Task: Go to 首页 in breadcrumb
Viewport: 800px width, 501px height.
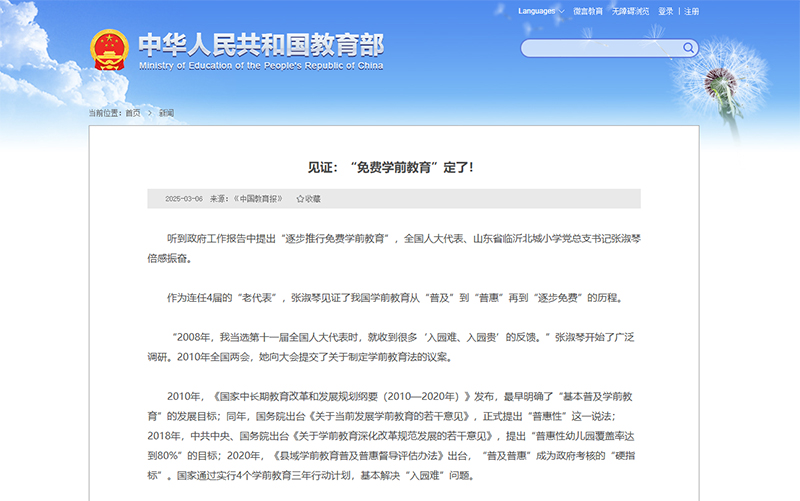Action: [x=133, y=113]
